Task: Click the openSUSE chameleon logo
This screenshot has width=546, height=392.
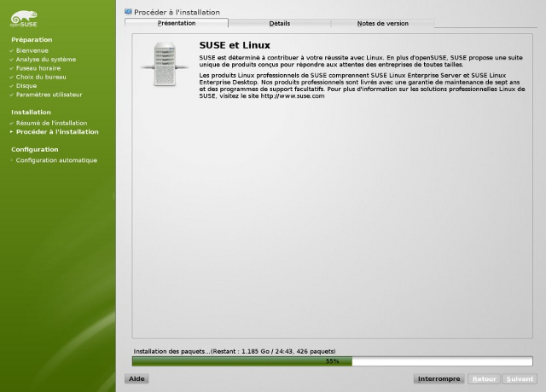Action: pyautogui.click(x=24, y=15)
